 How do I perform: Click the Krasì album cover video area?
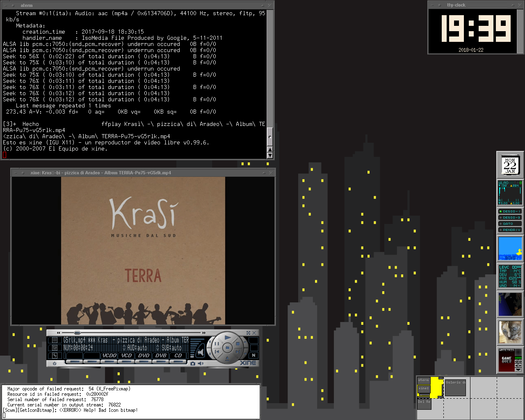click(143, 251)
